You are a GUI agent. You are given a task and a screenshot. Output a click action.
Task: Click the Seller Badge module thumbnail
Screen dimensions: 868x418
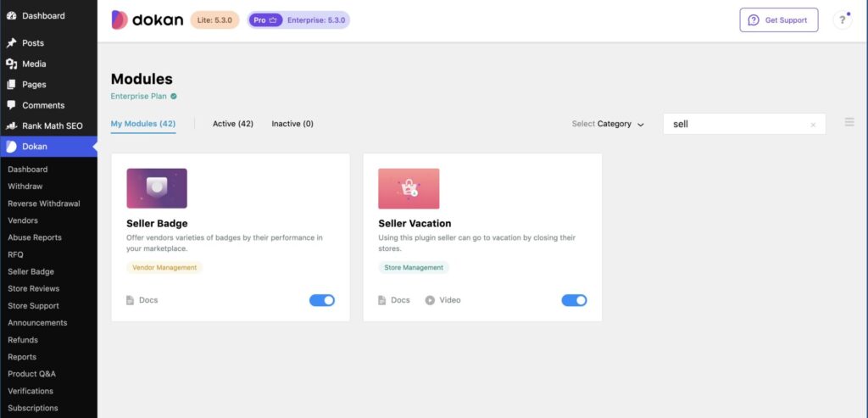(x=157, y=188)
